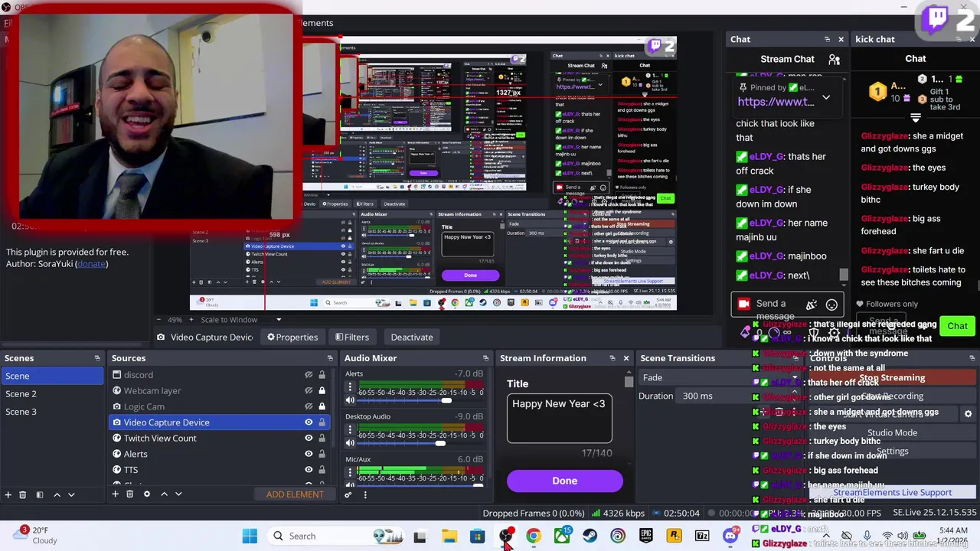Screen dimensions: 980x551
Task: Move the selected source down
Action: (178, 494)
